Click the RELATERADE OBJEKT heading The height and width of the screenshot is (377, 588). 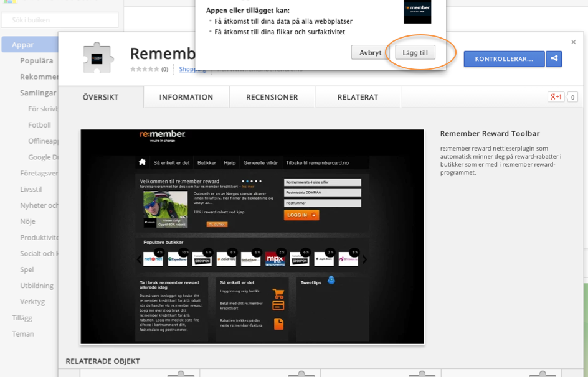pos(103,361)
